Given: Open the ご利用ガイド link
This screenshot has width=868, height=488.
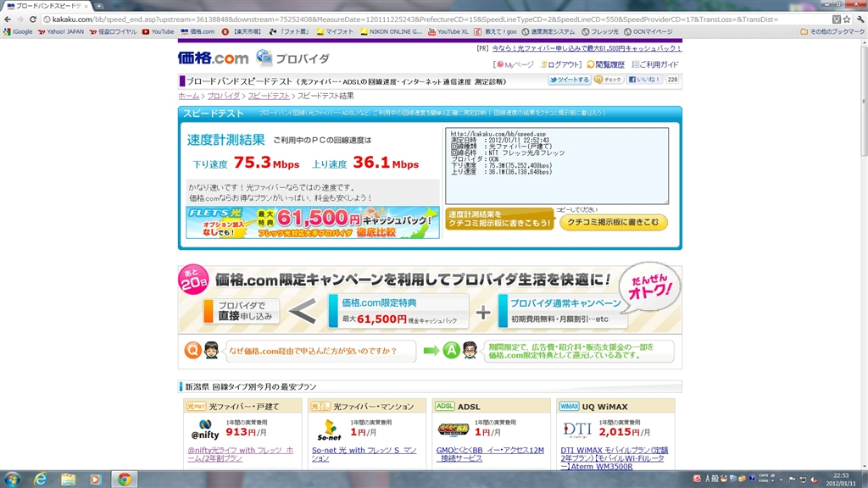Looking at the screenshot, I should [655, 64].
